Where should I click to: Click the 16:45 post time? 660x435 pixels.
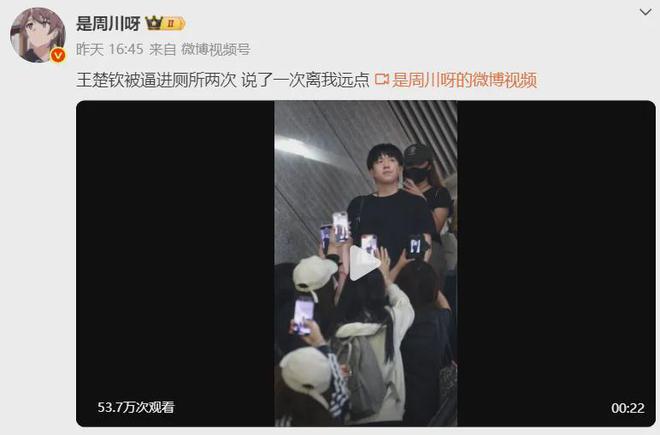125,49
